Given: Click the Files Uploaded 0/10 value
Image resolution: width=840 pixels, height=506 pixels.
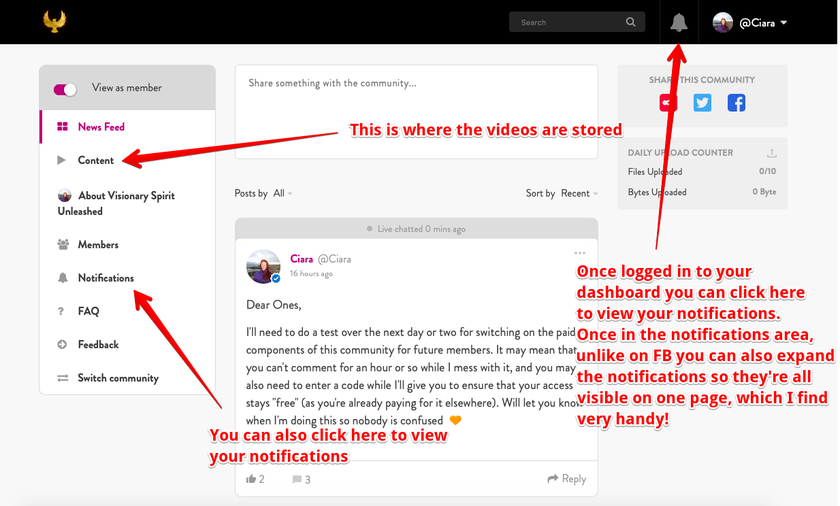Looking at the screenshot, I should click(x=767, y=171).
